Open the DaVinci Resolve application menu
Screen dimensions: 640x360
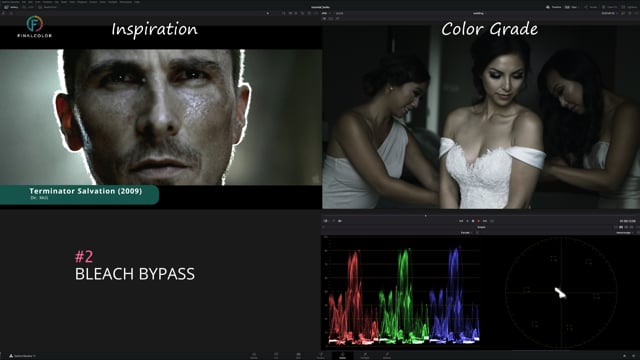tap(10, 2)
